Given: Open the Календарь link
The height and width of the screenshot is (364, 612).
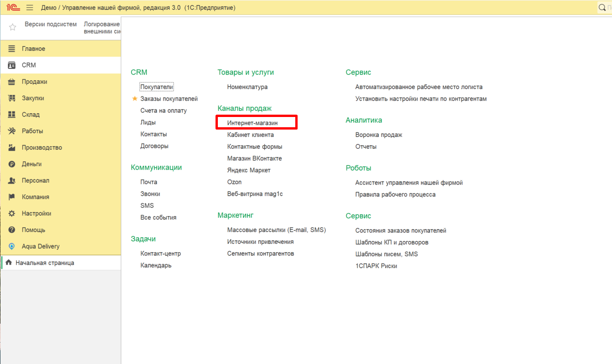Looking at the screenshot, I should click(x=156, y=265).
